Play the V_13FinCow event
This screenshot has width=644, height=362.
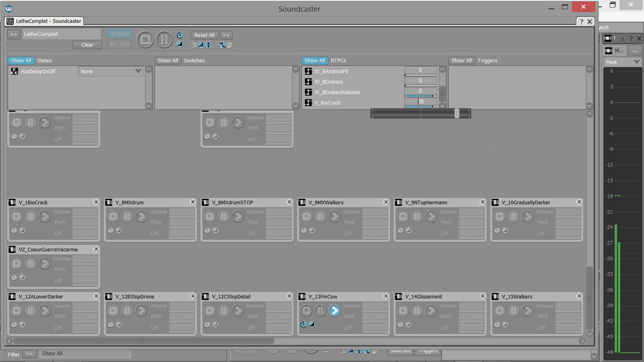pos(334,311)
